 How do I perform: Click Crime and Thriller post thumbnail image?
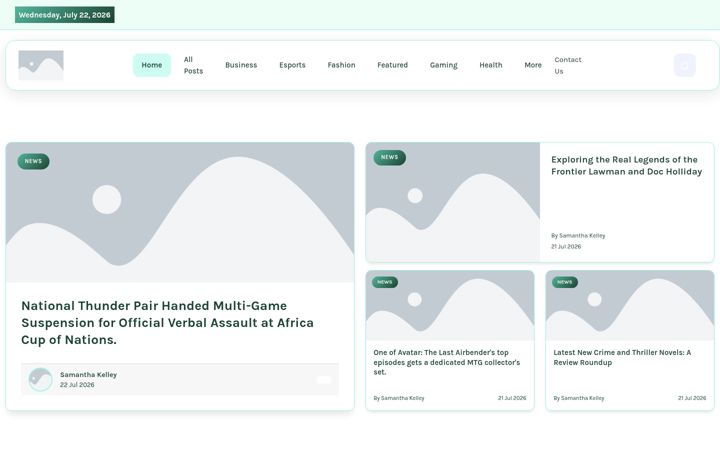tap(630, 305)
